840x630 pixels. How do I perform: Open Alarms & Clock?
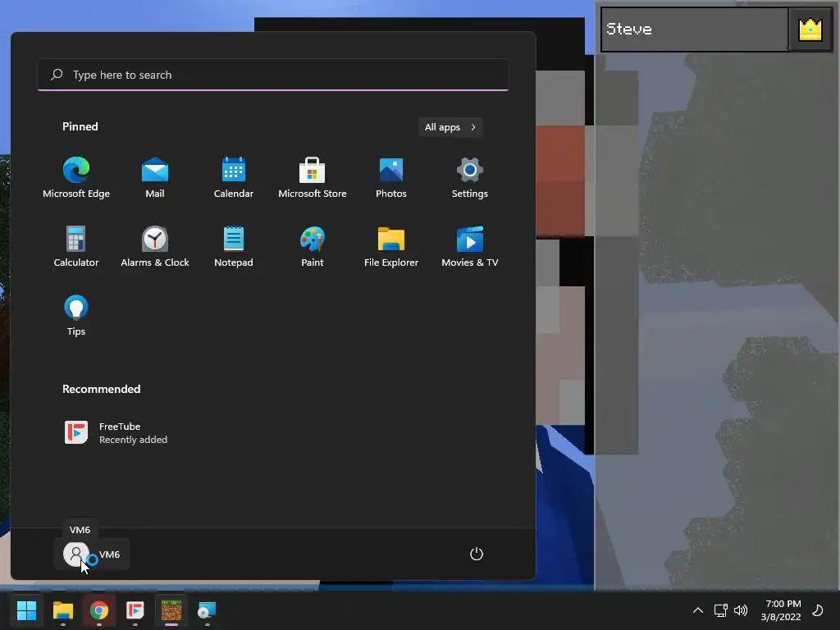pyautogui.click(x=155, y=246)
